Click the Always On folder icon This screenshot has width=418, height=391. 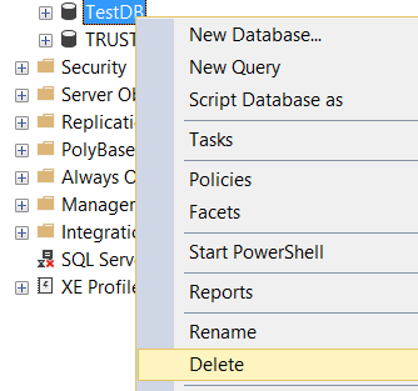click(46, 176)
